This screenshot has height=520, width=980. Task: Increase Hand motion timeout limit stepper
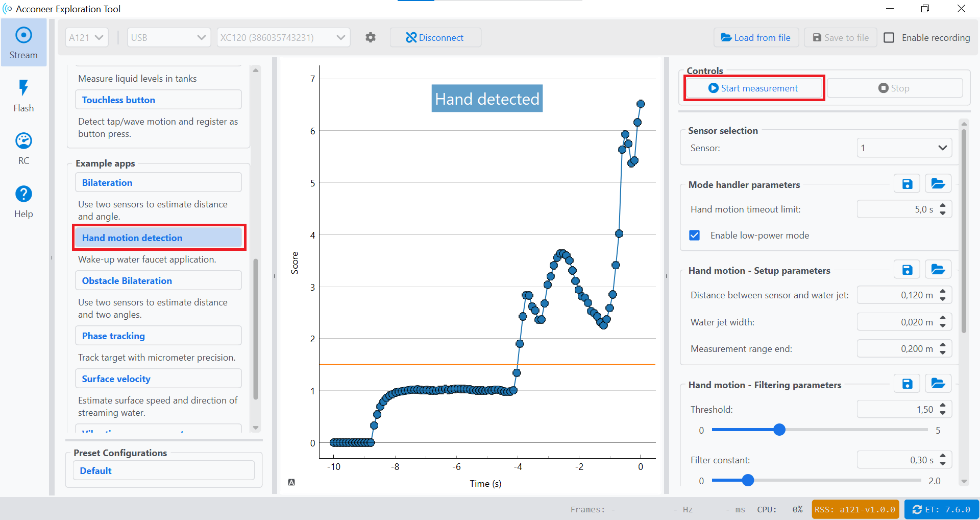pyautogui.click(x=943, y=206)
